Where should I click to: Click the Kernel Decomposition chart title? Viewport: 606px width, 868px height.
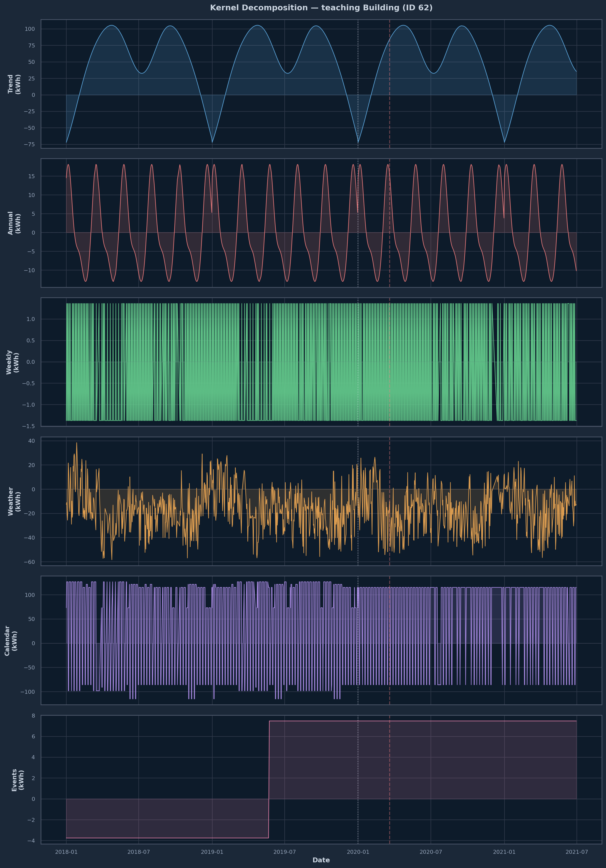coord(321,8)
